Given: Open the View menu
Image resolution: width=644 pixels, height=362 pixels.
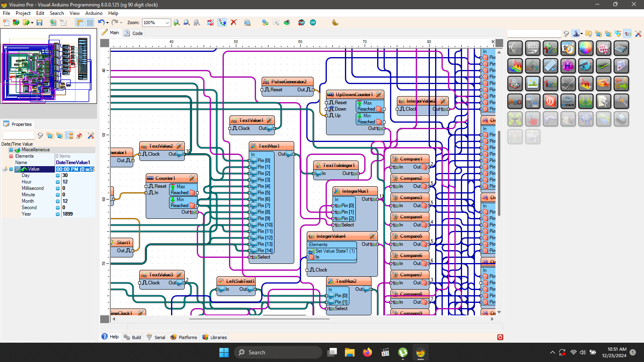Looking at the screenshot, I should click(x=74, y=13).
